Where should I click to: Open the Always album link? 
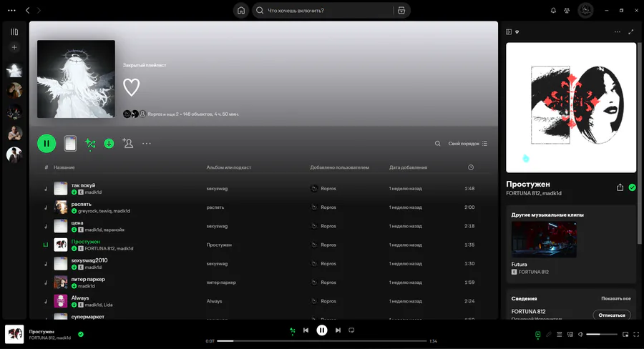click(x=215, y=301)
